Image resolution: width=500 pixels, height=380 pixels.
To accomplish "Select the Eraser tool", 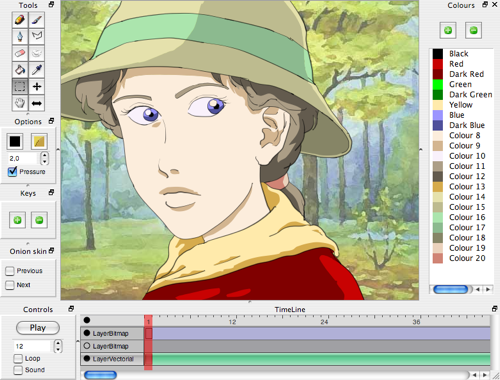I will (x=20, y=53).
